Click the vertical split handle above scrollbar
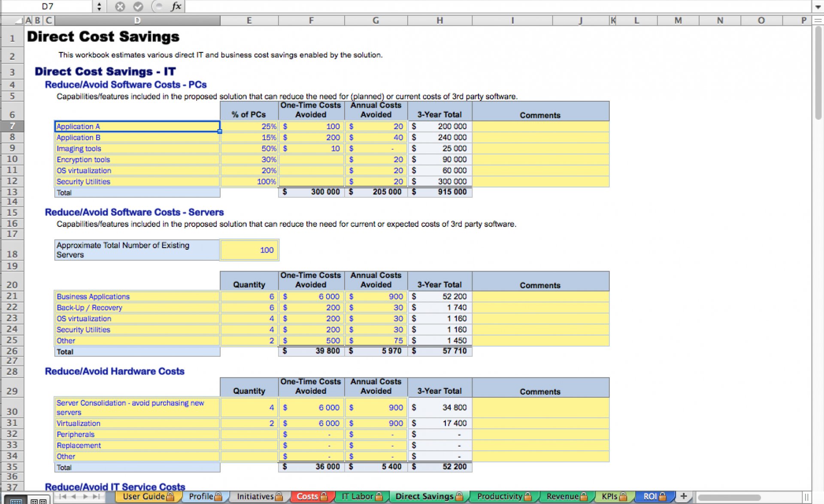The width and height of the screenshot is (824, 504). (818, 20)
